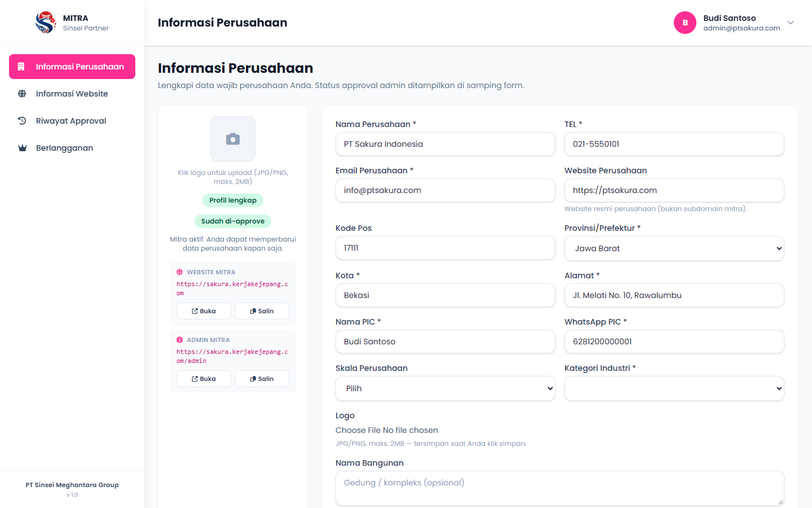812x508 pixels.
Task: Click the sakura.kerjakejepang.com website URL text
Action: tap(232, 288)
